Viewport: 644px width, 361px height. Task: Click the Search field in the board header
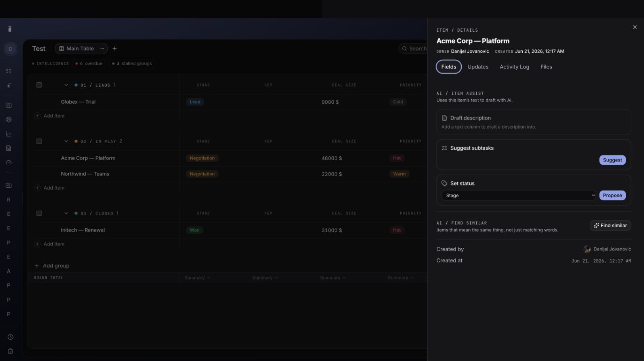413,49
